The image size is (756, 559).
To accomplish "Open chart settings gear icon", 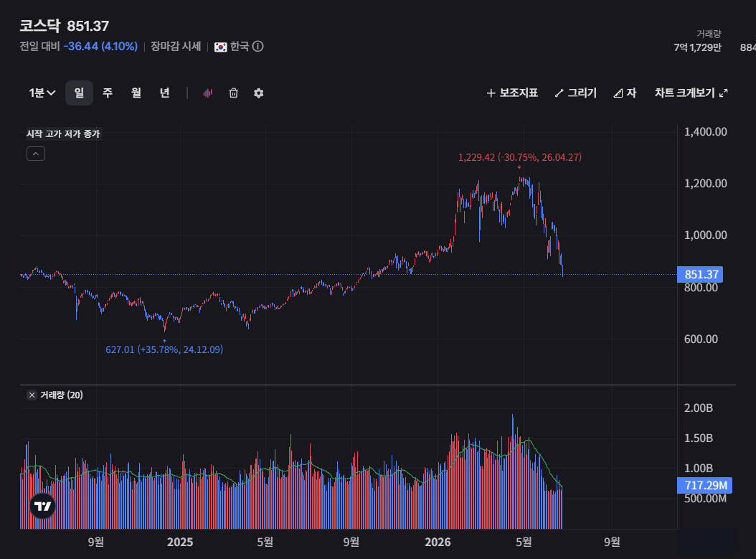I will pyautogui.click(x=258, y=93).
